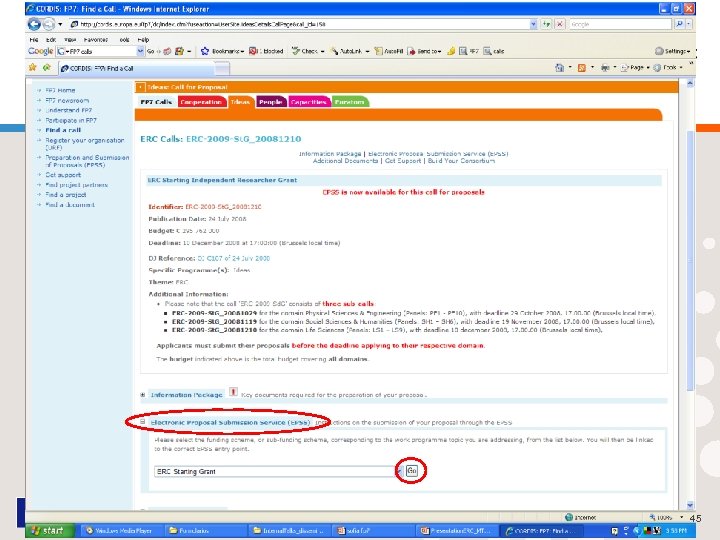Click the Home icon in IE command bar
This screenshot has width=720, height=540.
coord(559,68)
